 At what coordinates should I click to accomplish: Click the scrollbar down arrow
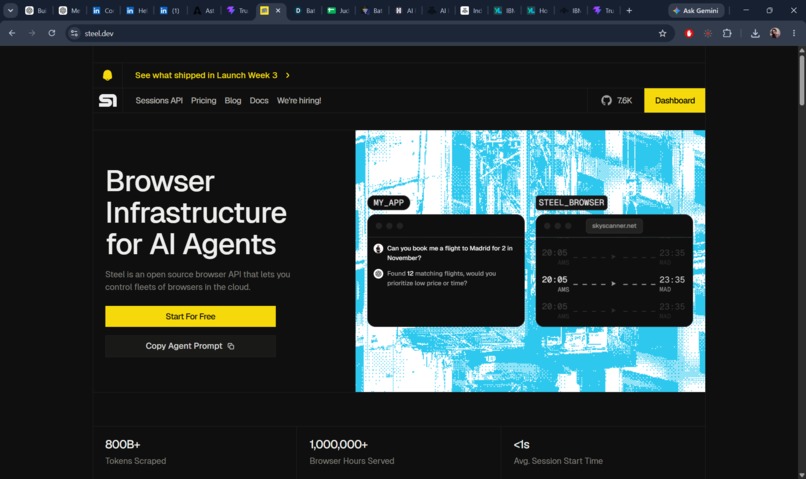coord(801,475)
